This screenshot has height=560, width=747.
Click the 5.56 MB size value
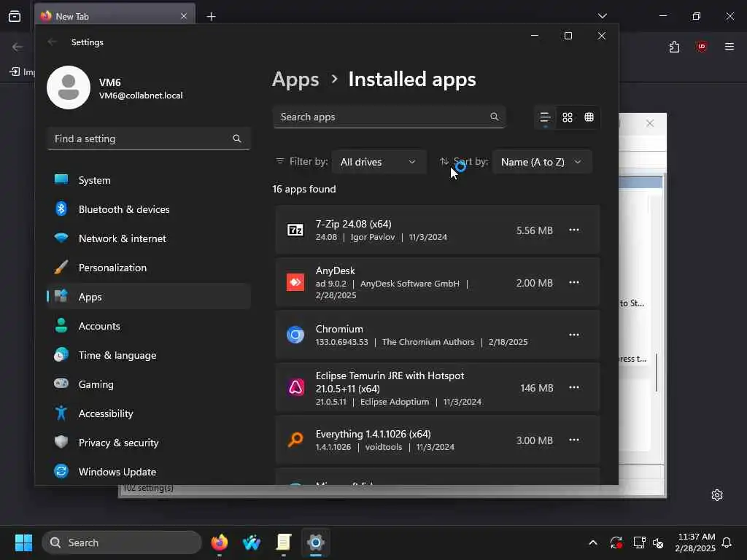pyautogui.click(x=535, y=230)
